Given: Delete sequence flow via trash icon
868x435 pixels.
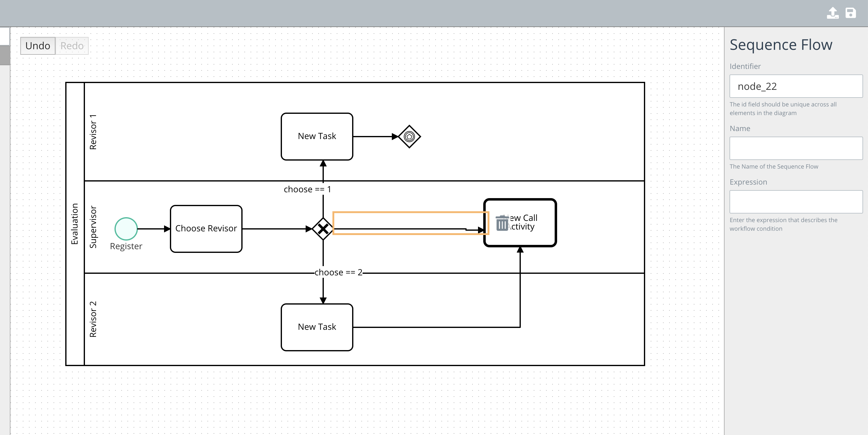Looking at the screenshot, I should pyautogui.click(x=502, y=223).
